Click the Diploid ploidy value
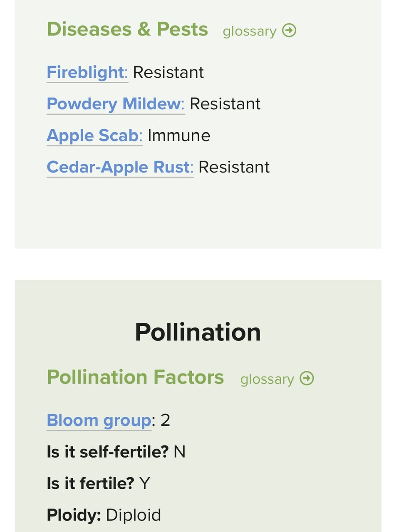 click(x=134, y=515)
